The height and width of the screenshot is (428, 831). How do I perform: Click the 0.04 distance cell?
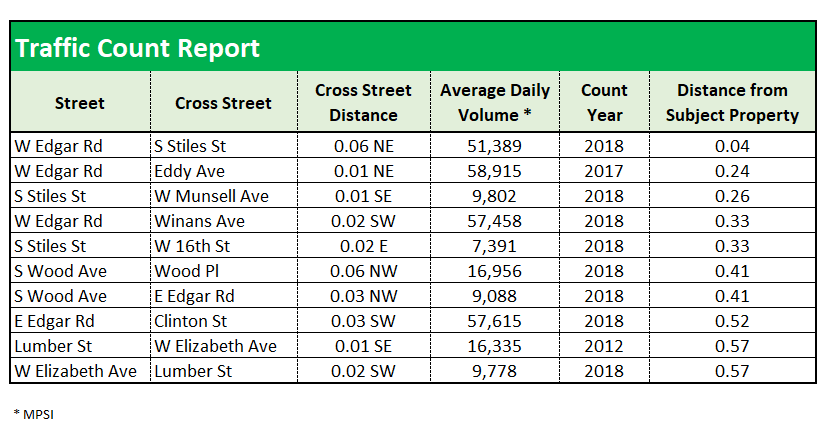pos(739,146)
